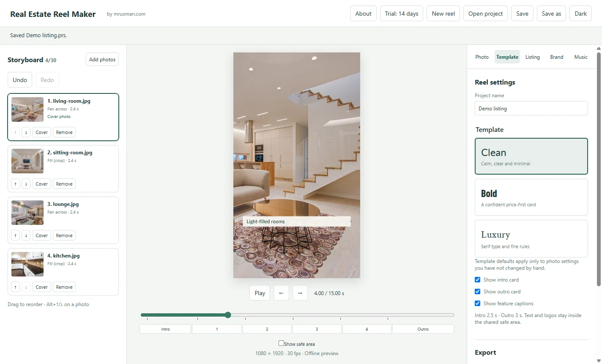Open the Music tab

click(581, 57)
